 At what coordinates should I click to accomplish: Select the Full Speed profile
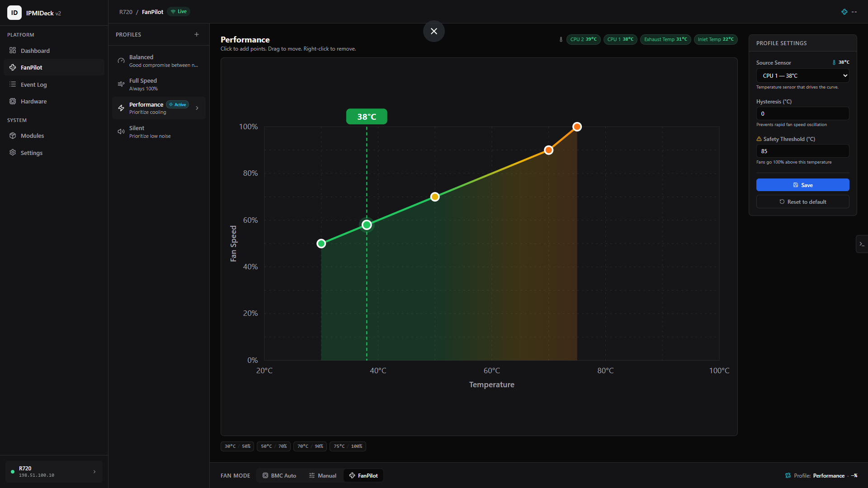click(159, 84)
